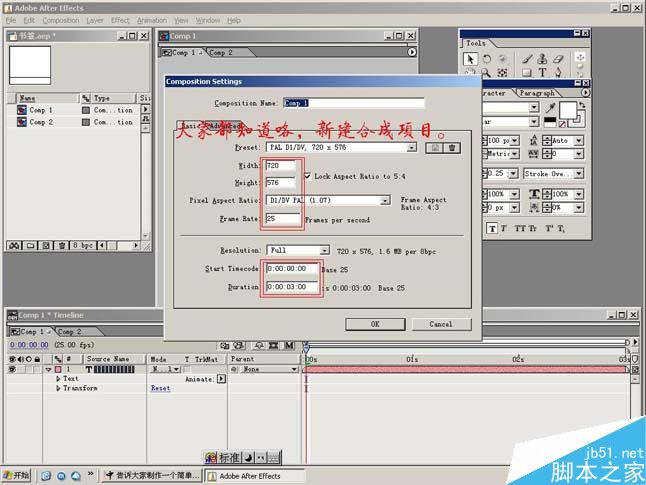Viewport: 646px width, 485px height.
Task: Click the new composition icon in Project panel
Action: click(46, 246)
